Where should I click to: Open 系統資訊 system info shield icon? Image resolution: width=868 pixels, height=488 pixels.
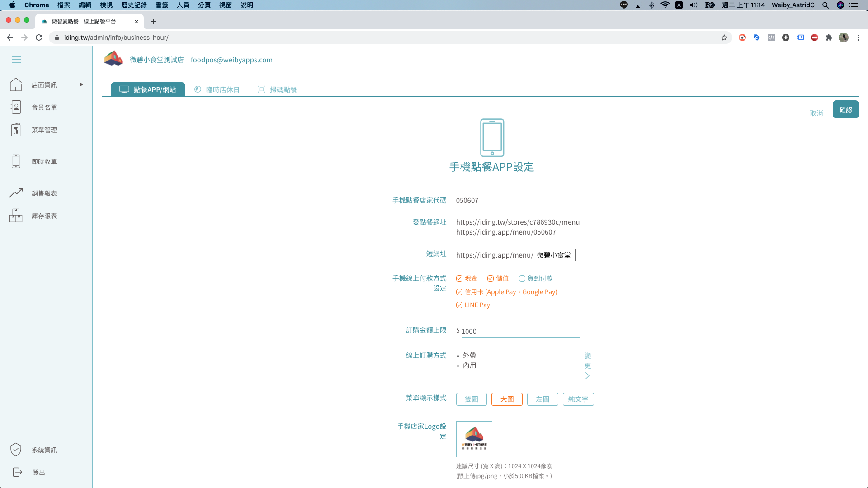[x=16, y=450]
